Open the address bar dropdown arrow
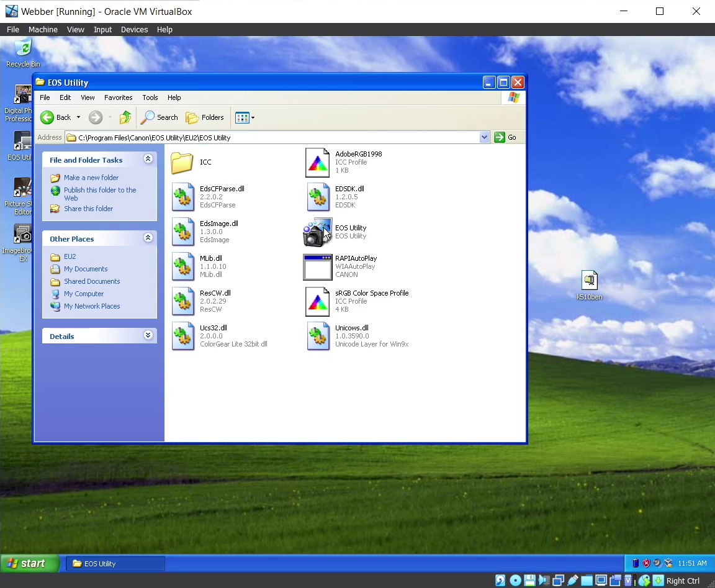 pos(485,138)
